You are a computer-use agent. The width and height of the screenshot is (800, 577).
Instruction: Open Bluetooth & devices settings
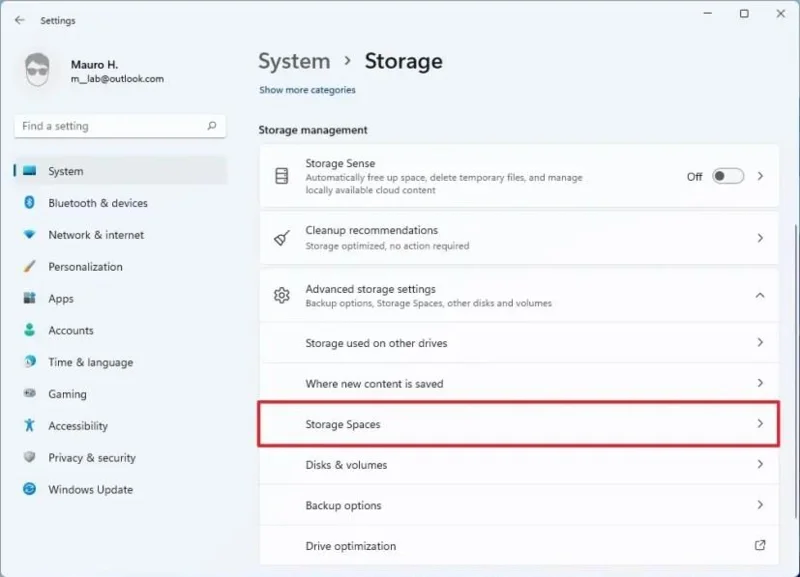(x=120, y=203)
